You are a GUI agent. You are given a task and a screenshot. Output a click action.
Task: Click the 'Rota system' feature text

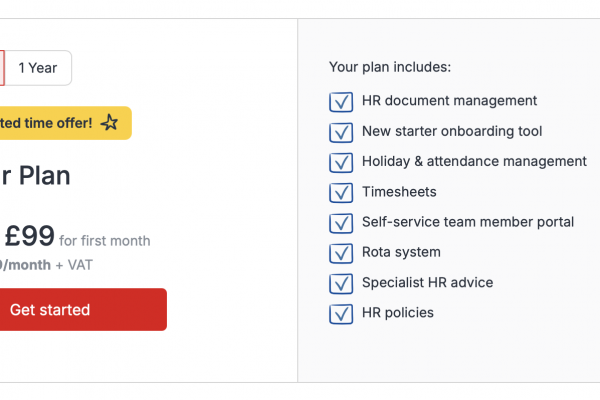tap(401, 253)
